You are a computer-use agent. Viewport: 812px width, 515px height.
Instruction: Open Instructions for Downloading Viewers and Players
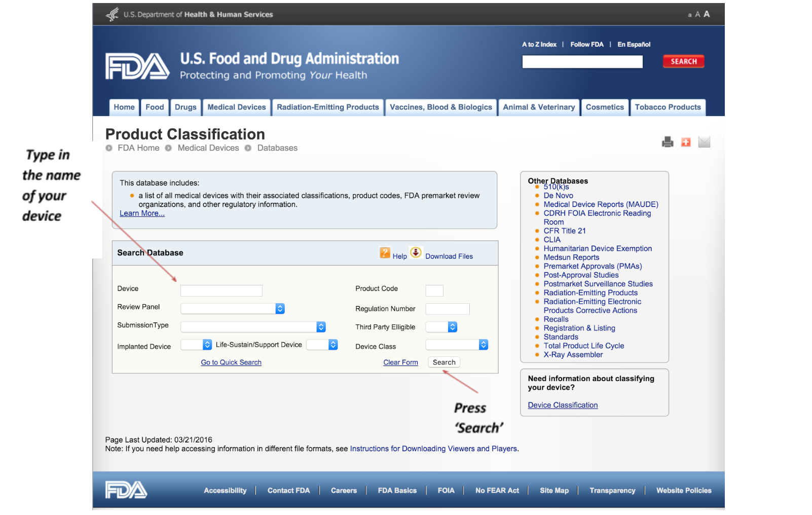pyautogui.click(x=433, y=449)
